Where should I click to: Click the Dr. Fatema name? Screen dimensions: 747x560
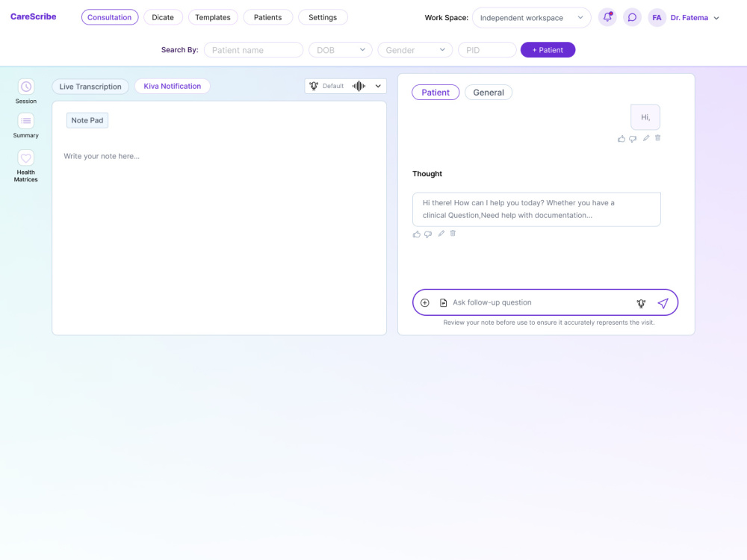pos(689,18)
